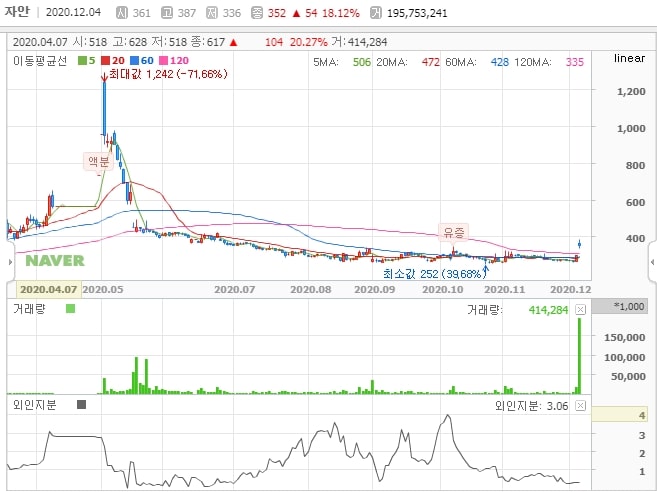The height and width of the screenshot is (492, 657).
Task: Click the 최대값 1,242 maximum label
Action: tap(168, 75)
